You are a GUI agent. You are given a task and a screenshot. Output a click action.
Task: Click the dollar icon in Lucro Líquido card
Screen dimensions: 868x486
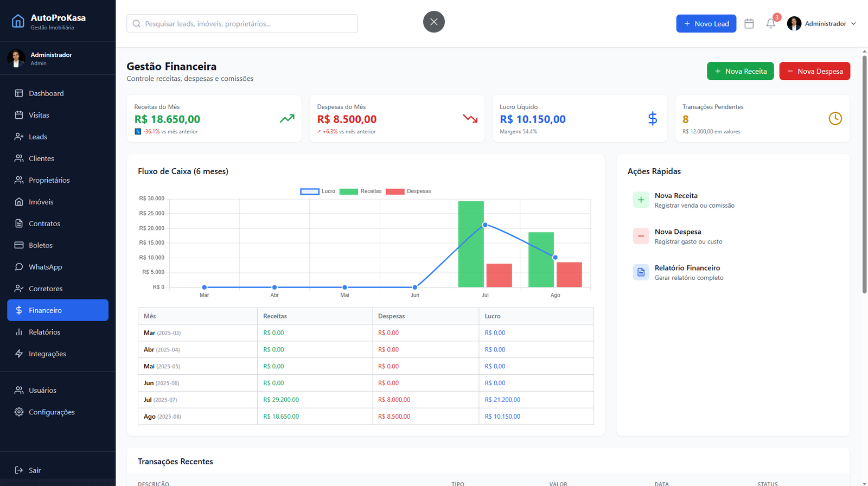click(653, 118)
